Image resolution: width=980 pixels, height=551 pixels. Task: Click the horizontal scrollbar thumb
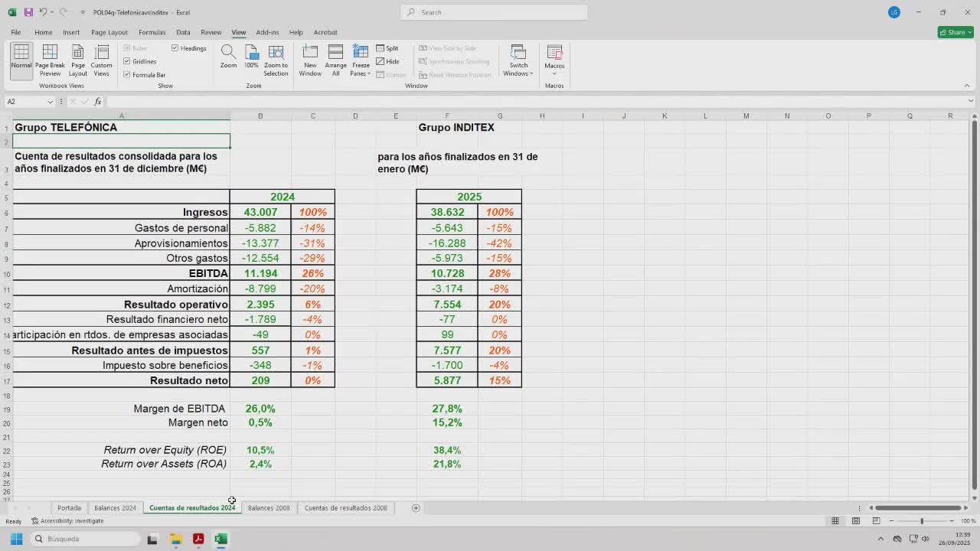point(917,507)
